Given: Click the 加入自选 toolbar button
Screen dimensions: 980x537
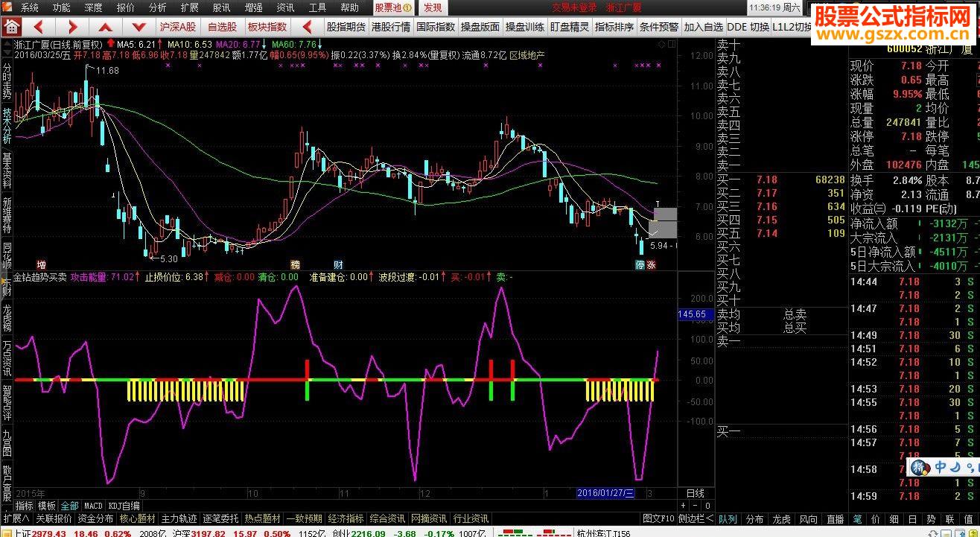Looking at the screenshot, I should coord(704,27).
